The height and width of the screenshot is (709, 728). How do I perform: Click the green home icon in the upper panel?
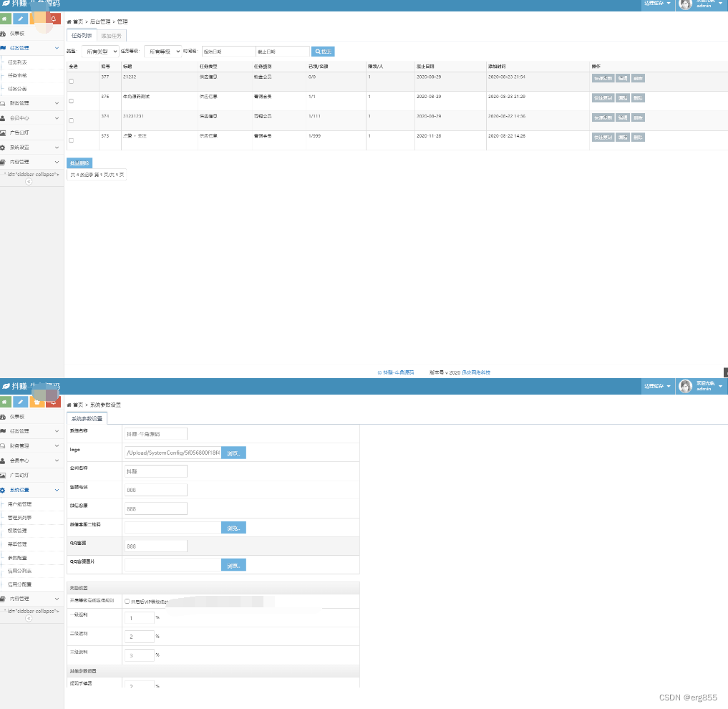[5, 19]
